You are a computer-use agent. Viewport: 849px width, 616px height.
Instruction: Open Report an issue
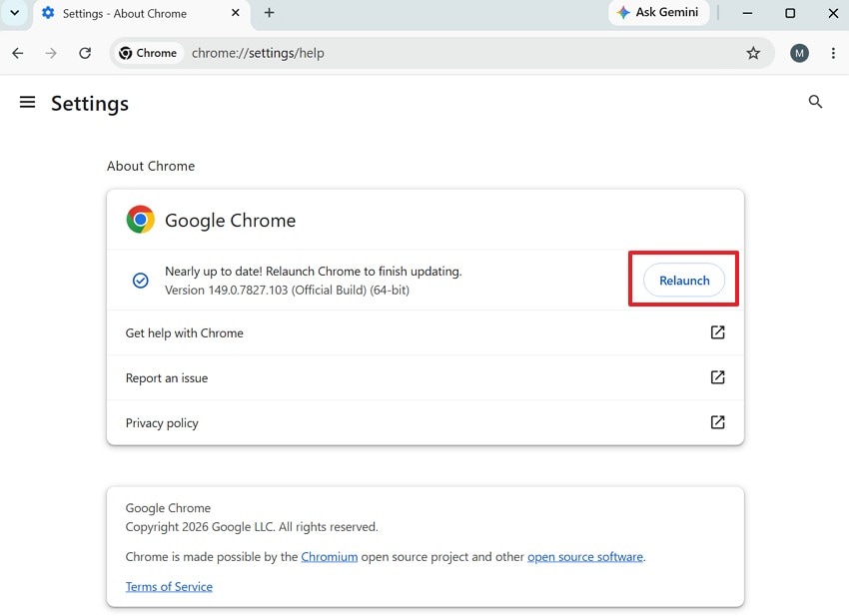425,377
